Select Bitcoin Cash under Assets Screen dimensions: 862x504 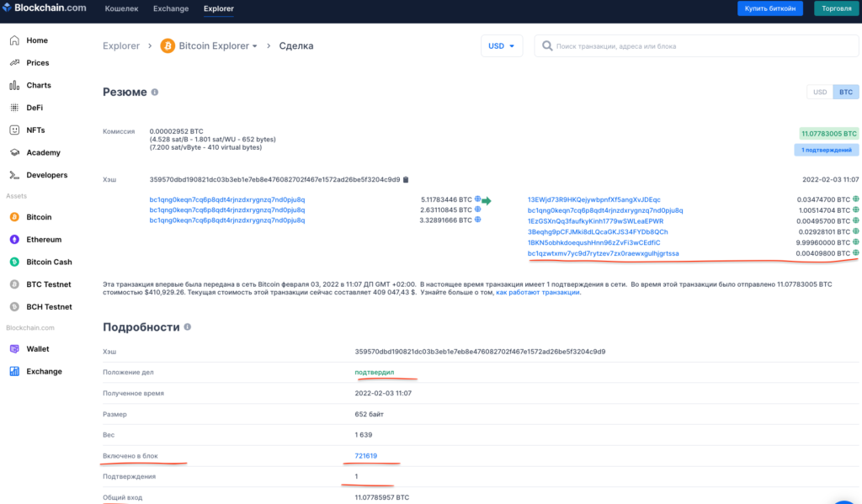click(x=49, y=263)
